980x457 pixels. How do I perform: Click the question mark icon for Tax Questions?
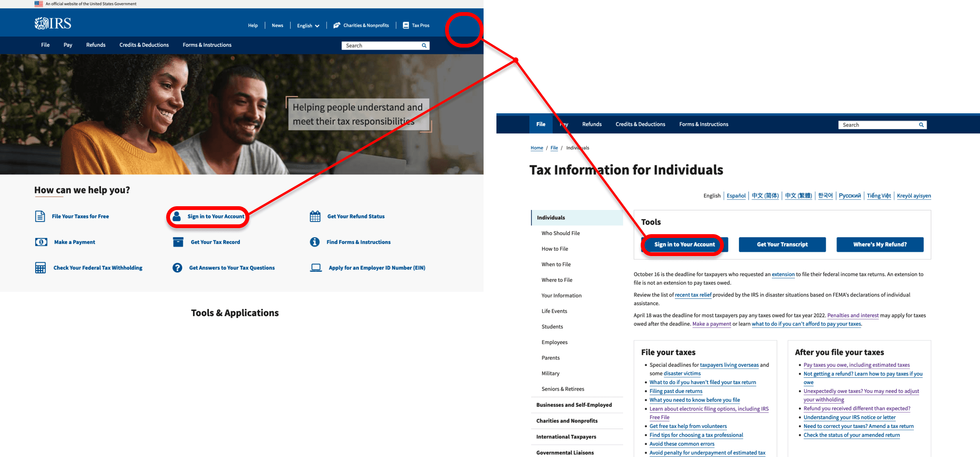point(177,268)
